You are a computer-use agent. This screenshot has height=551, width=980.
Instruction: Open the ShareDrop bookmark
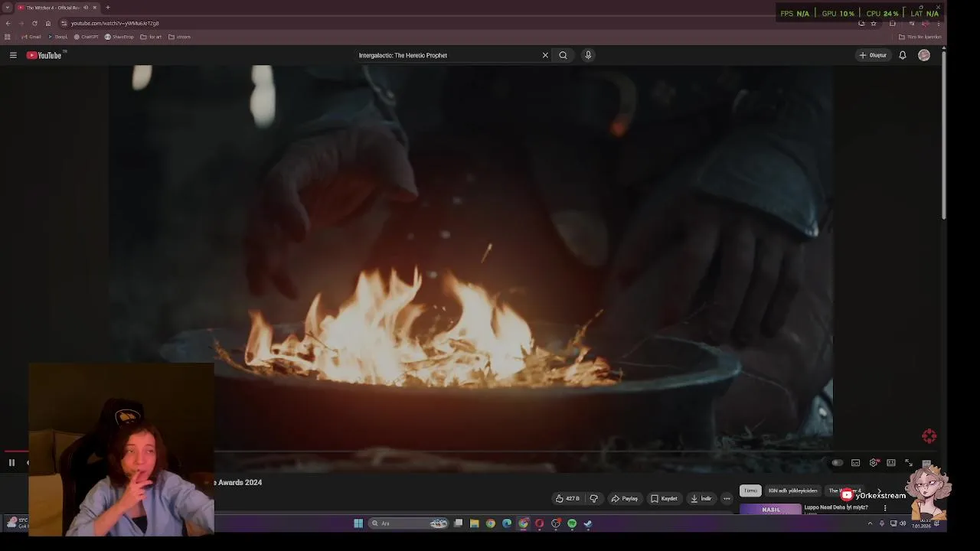pos(119,37)
